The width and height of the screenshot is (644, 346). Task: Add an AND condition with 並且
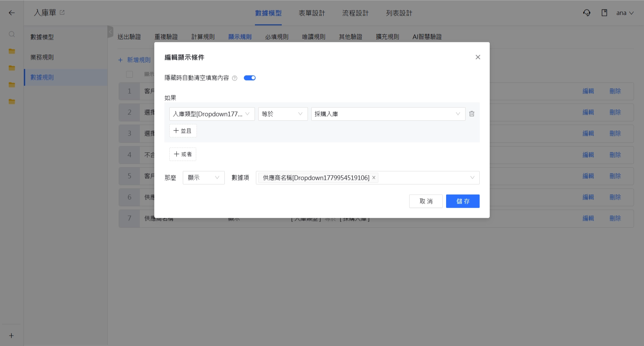(x=183, y=131)
